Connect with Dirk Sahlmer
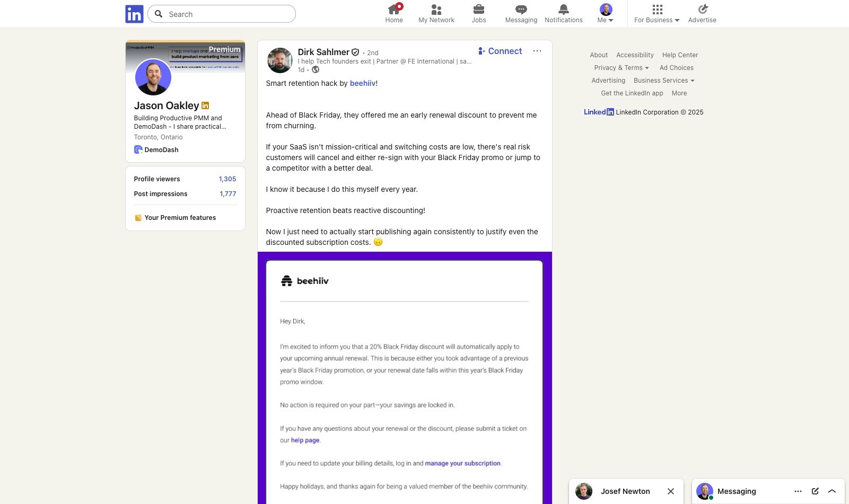 click(x=500, y=51)
